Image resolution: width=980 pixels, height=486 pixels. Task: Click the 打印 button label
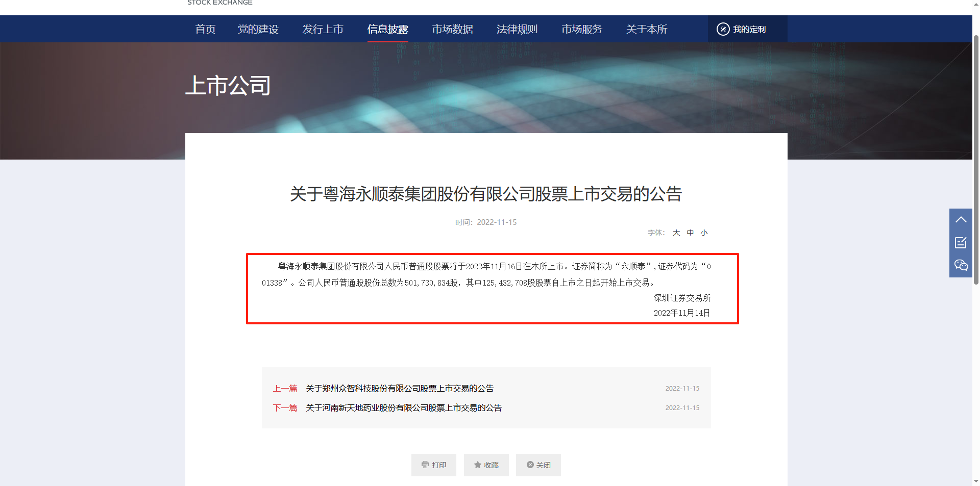[439, 465]
